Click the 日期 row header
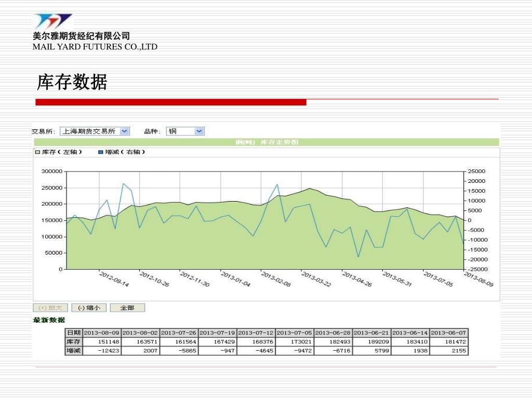Image resolution: width=532 pixels, height=399 pixels. (x=74, y=333)
